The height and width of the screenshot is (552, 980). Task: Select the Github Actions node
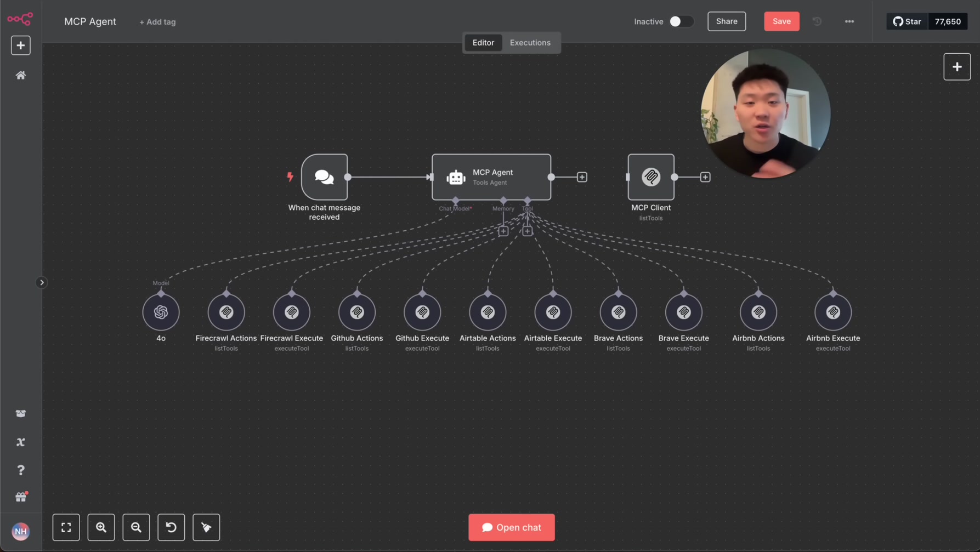click(x=357, y=312)
